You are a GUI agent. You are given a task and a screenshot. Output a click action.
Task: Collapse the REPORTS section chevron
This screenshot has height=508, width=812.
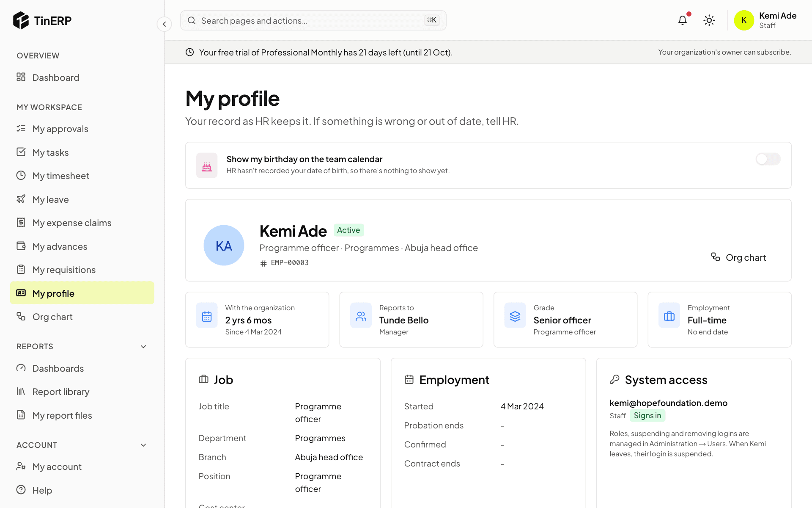coord(143,347)
